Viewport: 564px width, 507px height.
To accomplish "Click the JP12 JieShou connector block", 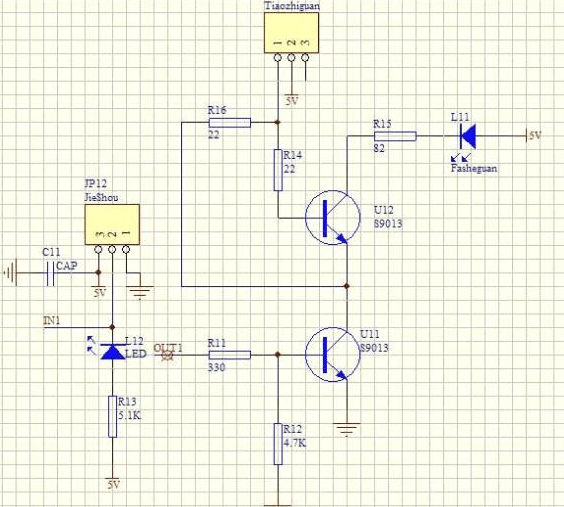I will pos(112,225).
